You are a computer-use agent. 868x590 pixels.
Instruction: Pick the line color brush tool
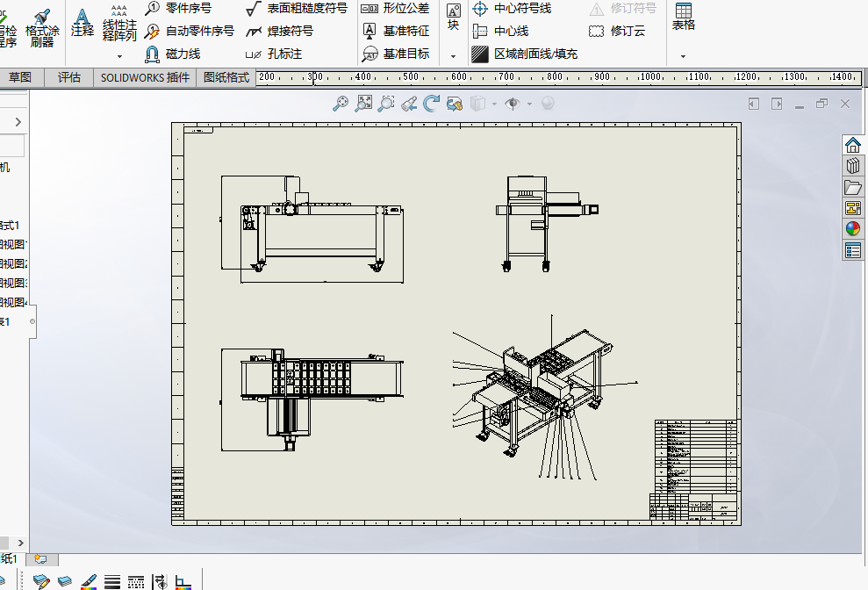tap(89, 582)
